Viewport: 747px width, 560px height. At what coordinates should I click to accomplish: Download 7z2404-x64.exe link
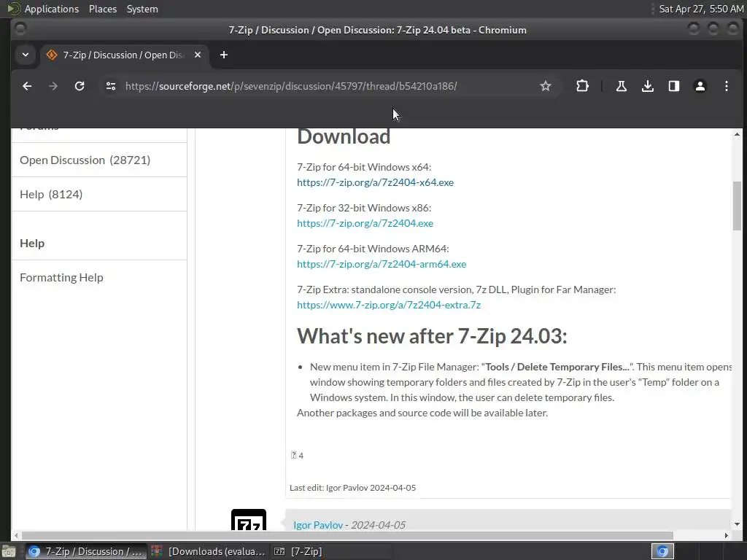tap(375, 182)
